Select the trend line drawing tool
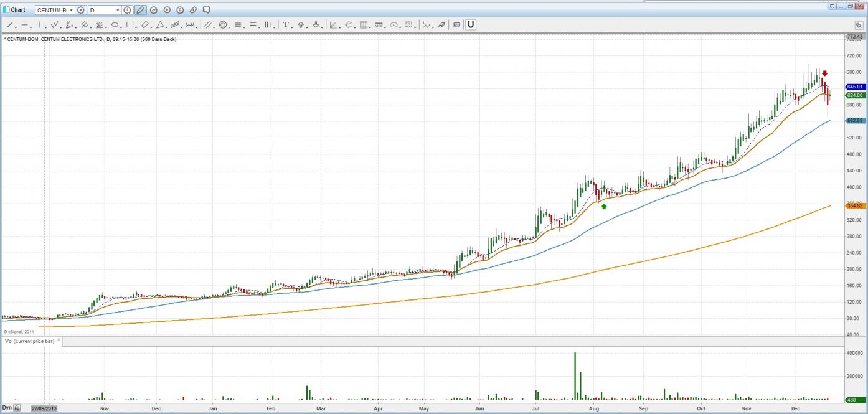 (x=9, y=25)
